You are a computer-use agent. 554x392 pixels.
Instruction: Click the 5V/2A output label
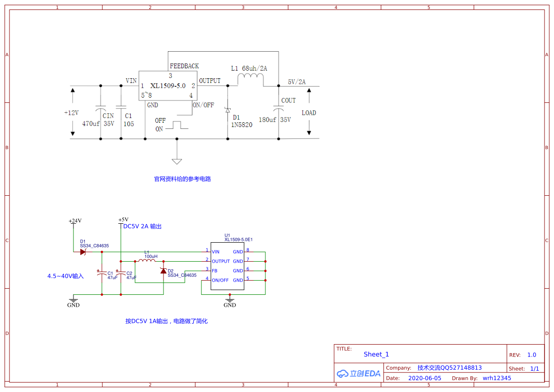[297, 82]
